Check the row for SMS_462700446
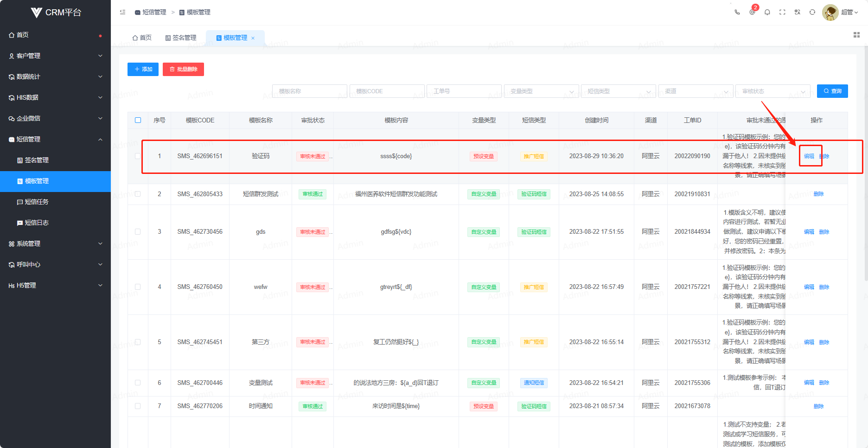The width and height of the screenshot is (868, 448). tap(138, 383)
